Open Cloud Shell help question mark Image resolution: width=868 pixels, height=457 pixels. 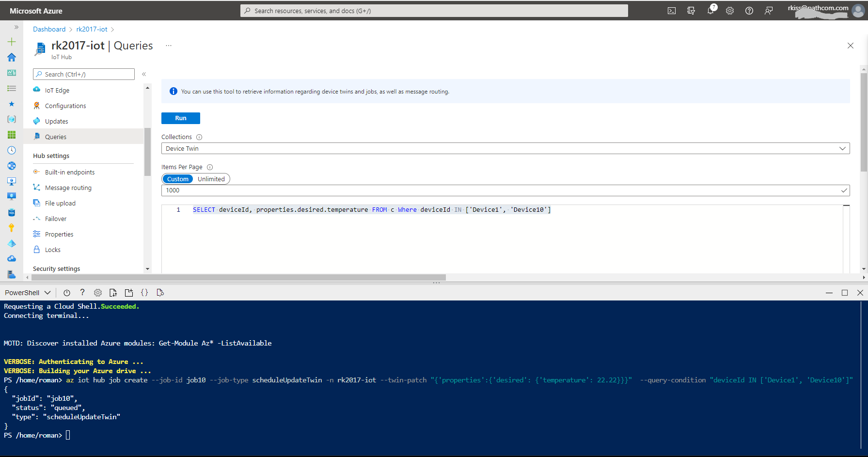82,293
